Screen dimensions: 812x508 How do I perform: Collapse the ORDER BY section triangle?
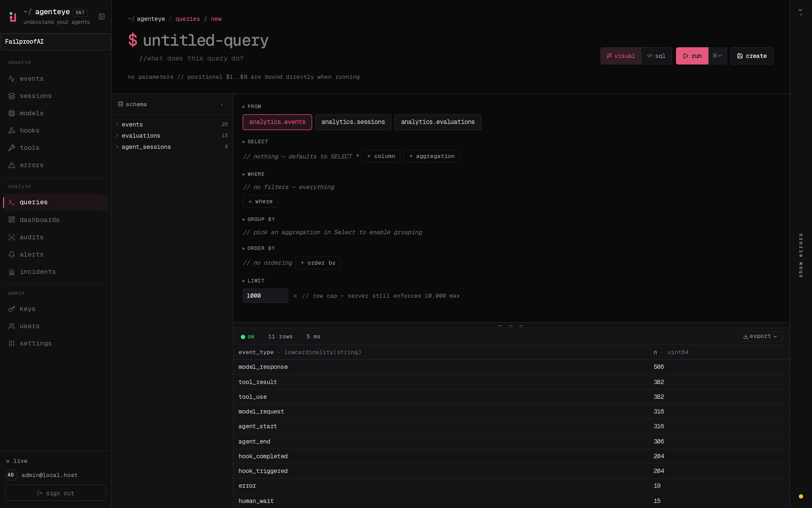[244, 248]
